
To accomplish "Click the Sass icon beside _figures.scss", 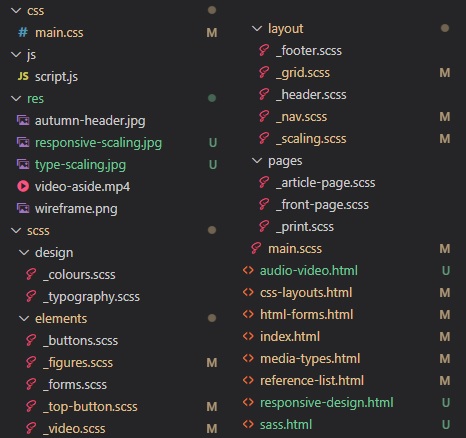I will pyautogui.click(x=31, y=362).
